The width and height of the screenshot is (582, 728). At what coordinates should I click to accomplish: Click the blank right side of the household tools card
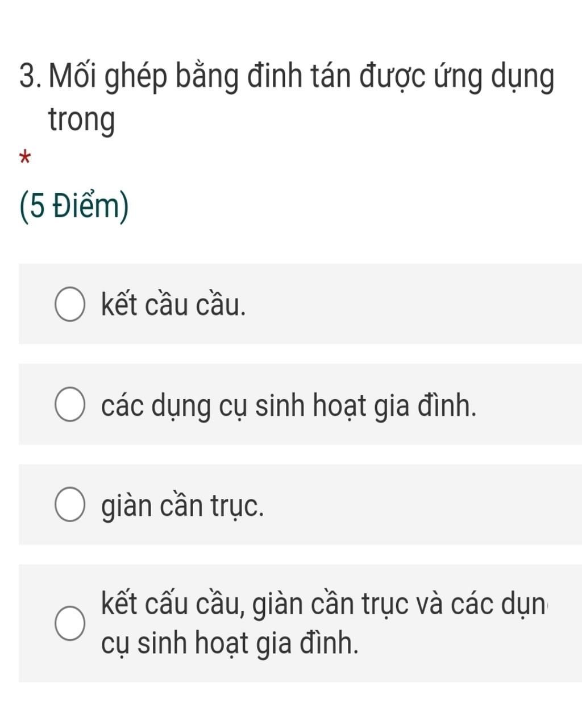coord(529,404)
